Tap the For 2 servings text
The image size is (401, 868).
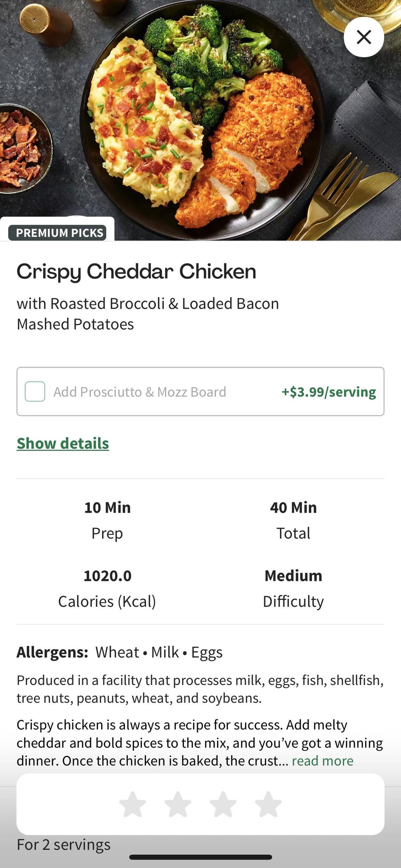(x=63, y=845)
